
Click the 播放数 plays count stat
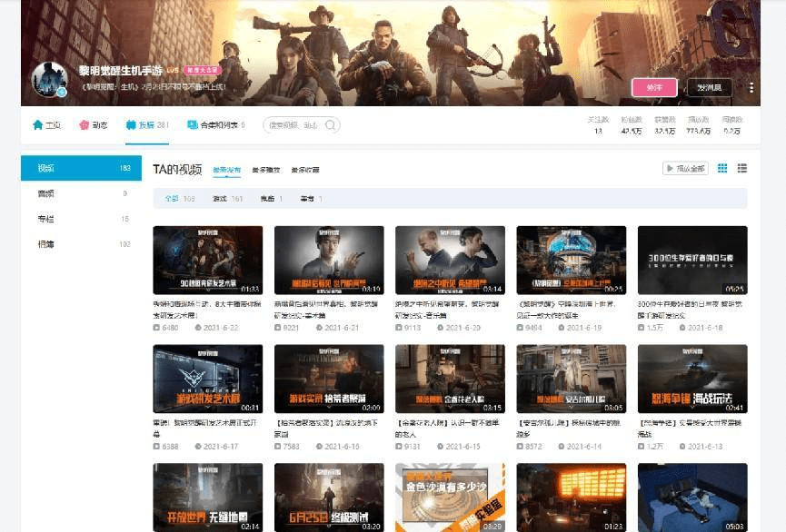point(699,125)
